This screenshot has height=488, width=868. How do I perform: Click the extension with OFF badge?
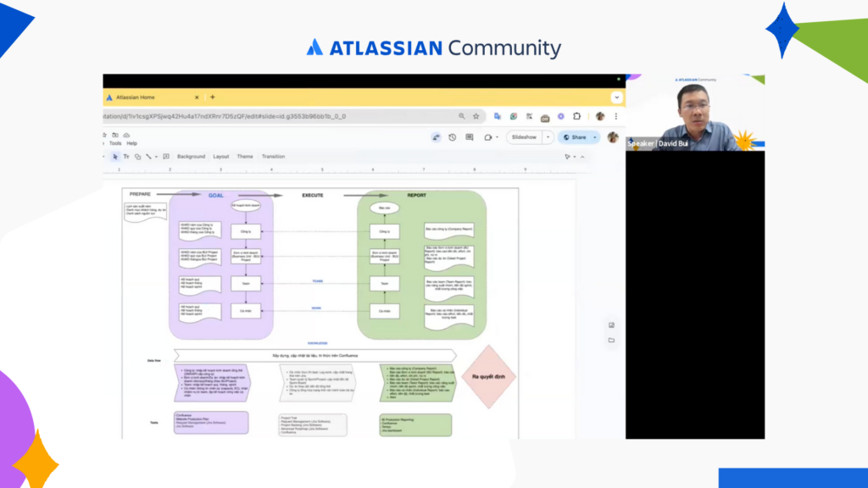[x=545, y=117]
